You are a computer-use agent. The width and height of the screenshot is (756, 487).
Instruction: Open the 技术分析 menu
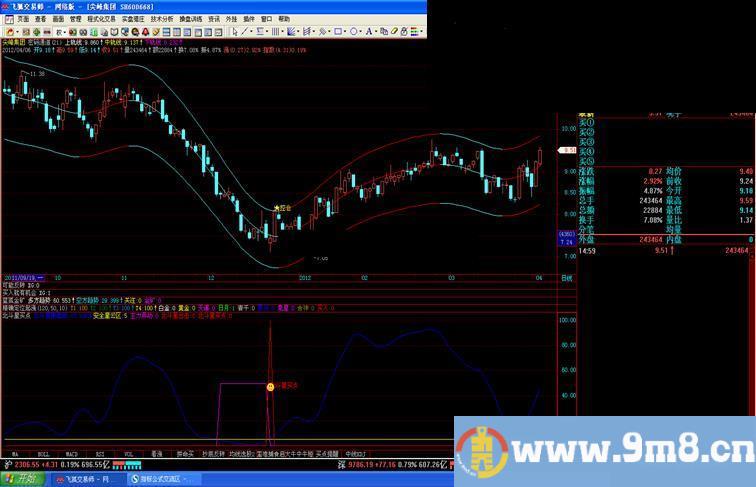(x=162, y=18)
